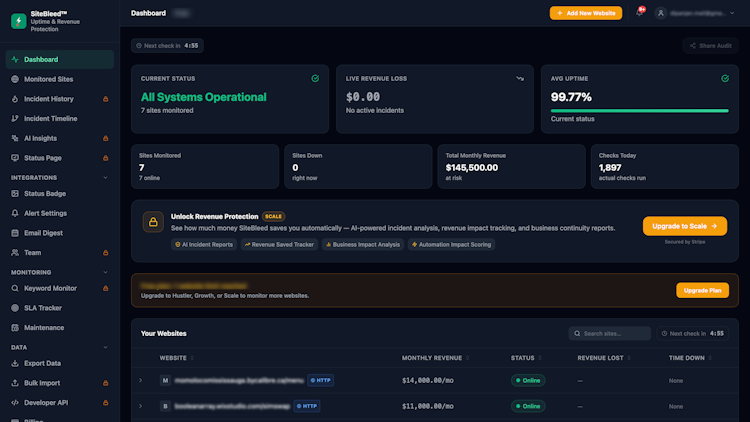Collapse the Monitoring section chevron
This screenshot has width=750, height=422.
point(105,272)
